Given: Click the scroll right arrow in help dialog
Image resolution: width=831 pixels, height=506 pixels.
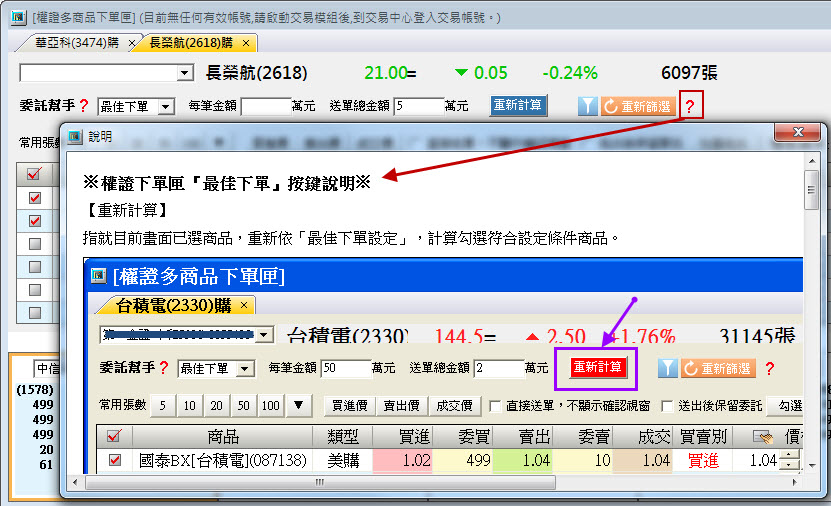Looking at the screenshot, I should [x=794, y=482].
